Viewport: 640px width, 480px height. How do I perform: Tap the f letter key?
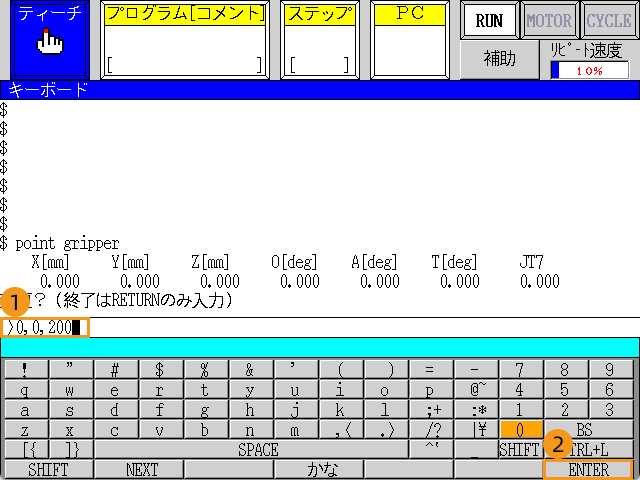point(161,410)
